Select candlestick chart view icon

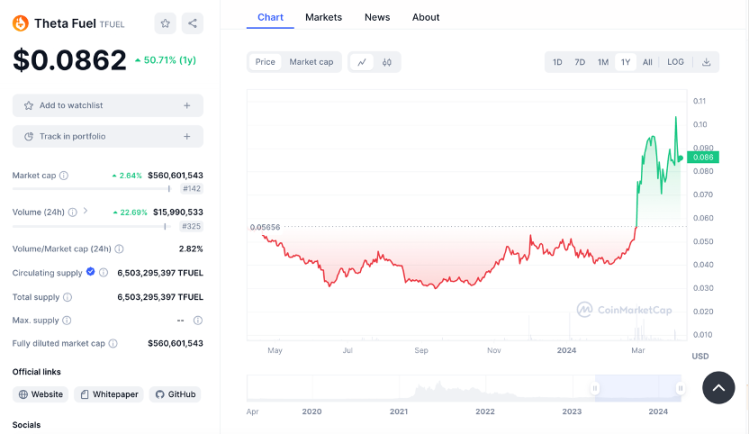tap(387, 62)
